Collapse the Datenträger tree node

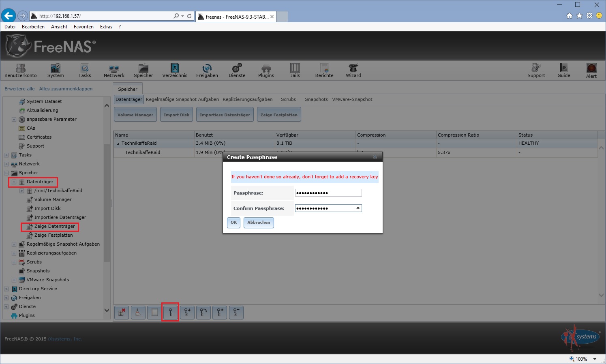point(14,182)
